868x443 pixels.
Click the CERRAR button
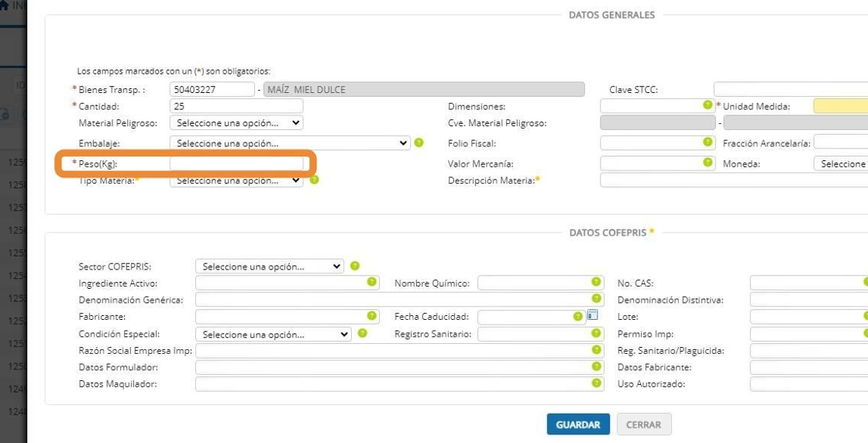pos(643,424)
